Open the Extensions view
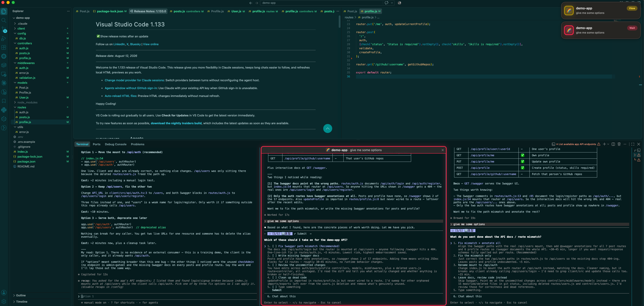The image size is (644, 306). 4,47
